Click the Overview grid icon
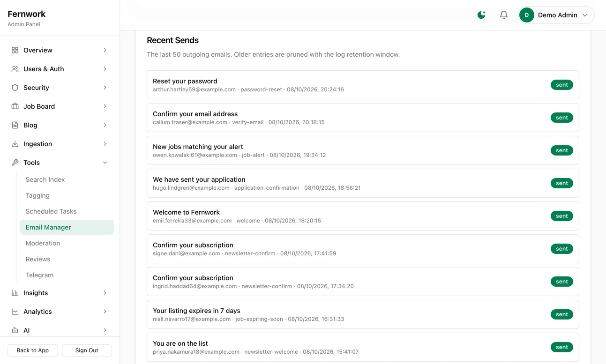The width and height of the screenshot is (606, 364). coord(15,50)
